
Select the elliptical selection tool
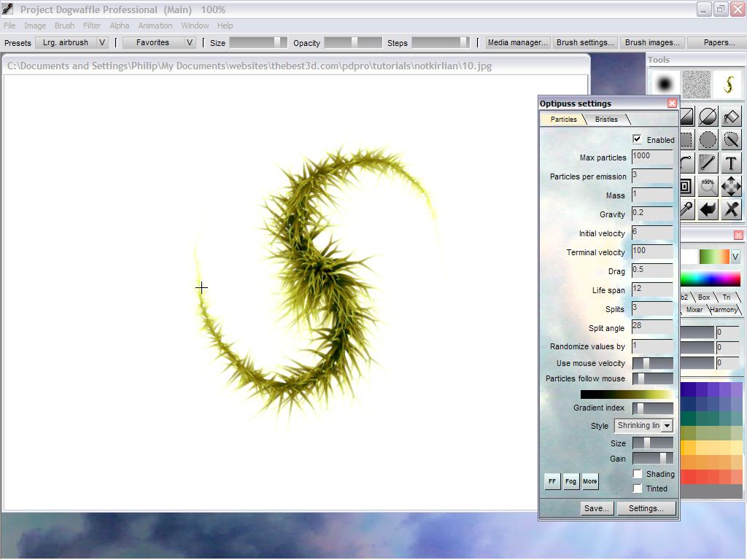708,140
